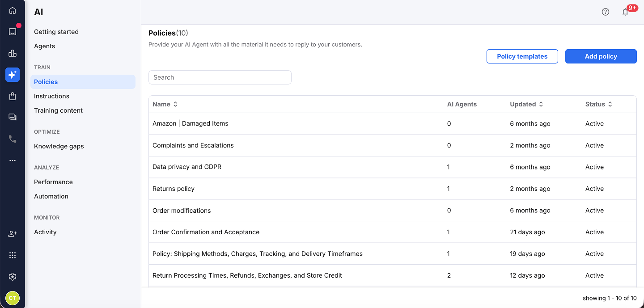Go to Instructions in the Train section
Screen dimensions: 644x308
51,96
